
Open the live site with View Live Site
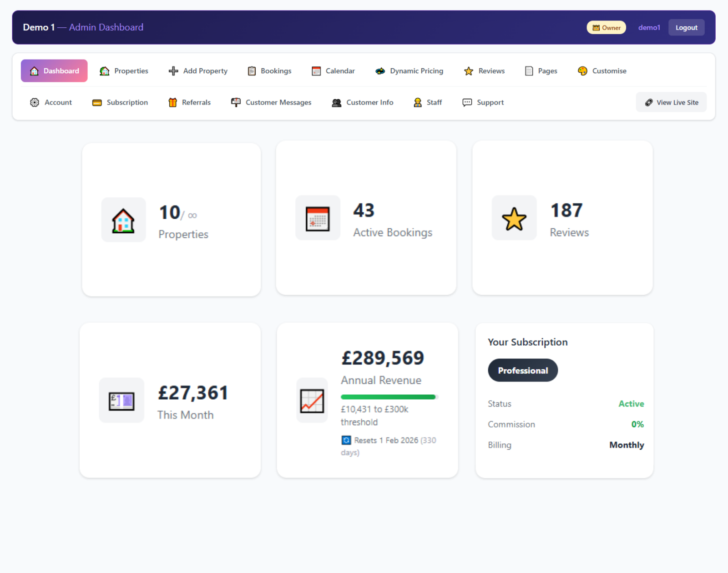(671, 102)
